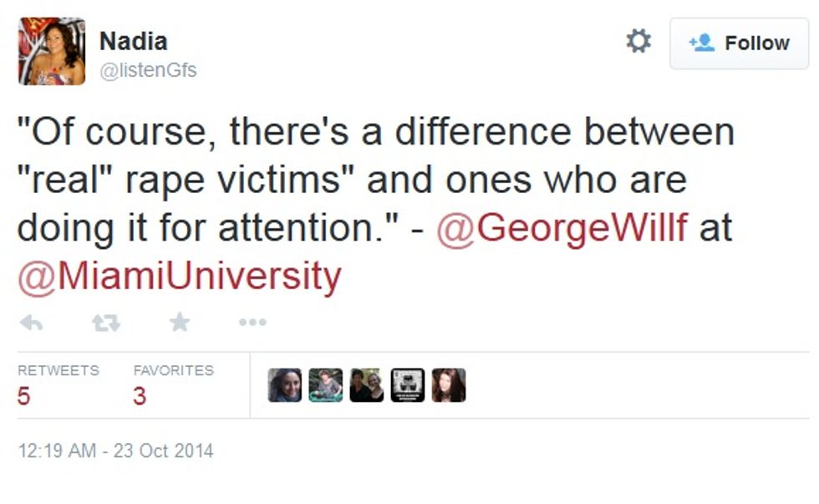
Task: Open the retweeter avatar showing two people
Action: [x=367, y=385]
